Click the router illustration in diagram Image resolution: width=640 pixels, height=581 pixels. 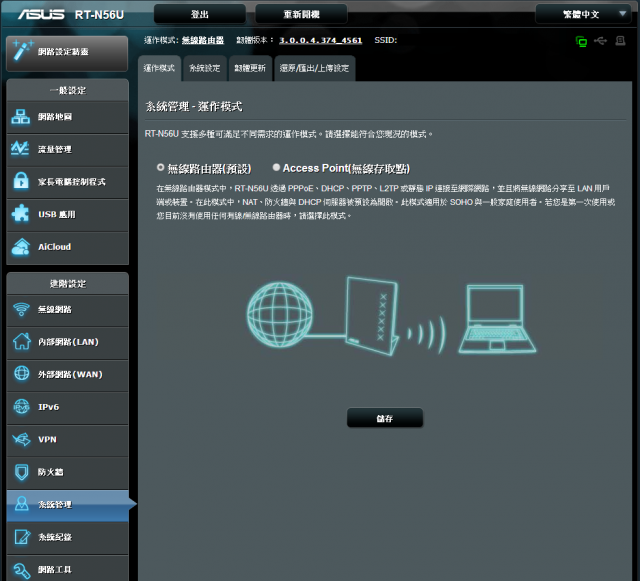372,316
